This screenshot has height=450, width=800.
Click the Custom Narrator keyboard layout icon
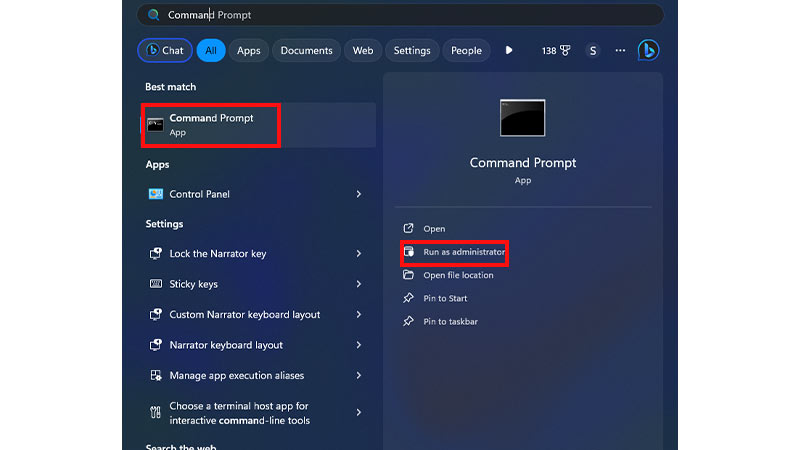pos(156,314)
